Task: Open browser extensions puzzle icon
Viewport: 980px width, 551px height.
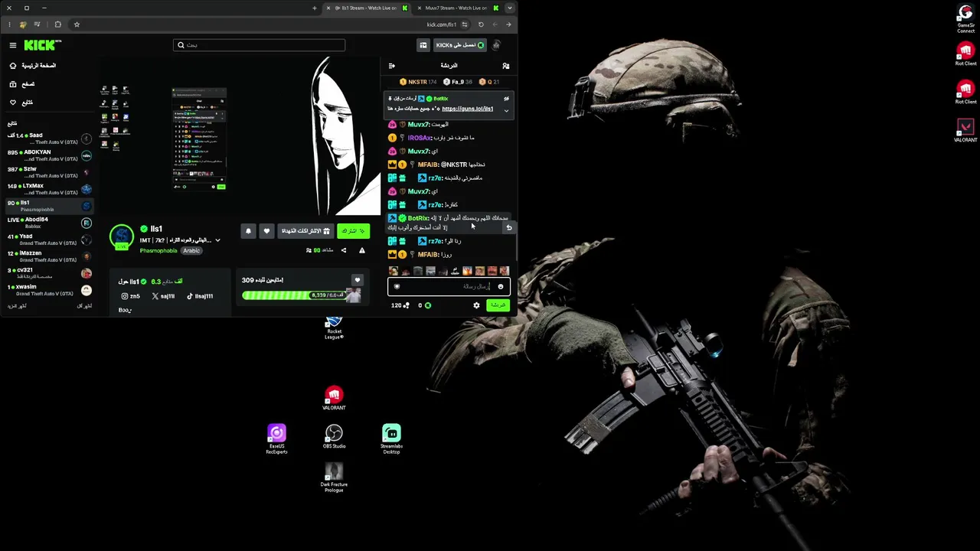Action: click(x=58, y=24)
